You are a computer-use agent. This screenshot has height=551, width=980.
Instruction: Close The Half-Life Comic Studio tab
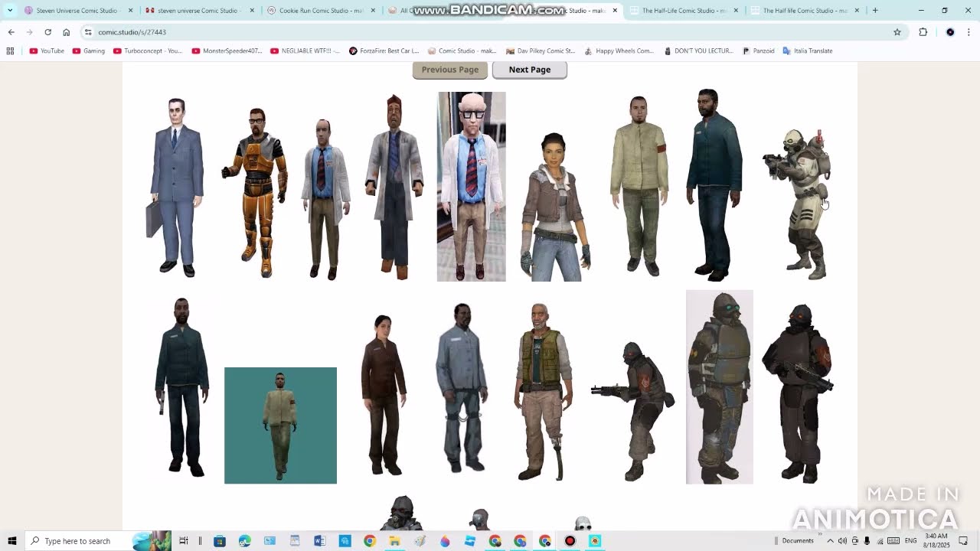pos(736,11)
